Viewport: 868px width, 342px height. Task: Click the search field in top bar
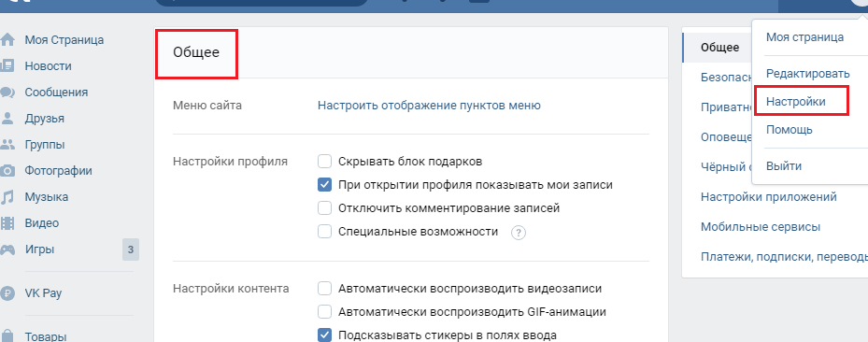[x=262, y=3]
